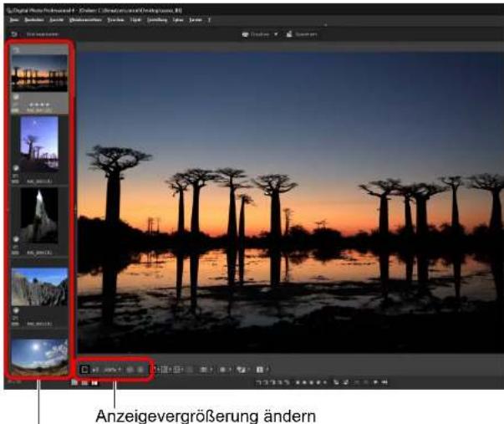
Task: Open the last dropdown icon in preview toolbar
Action: [262, 370]
